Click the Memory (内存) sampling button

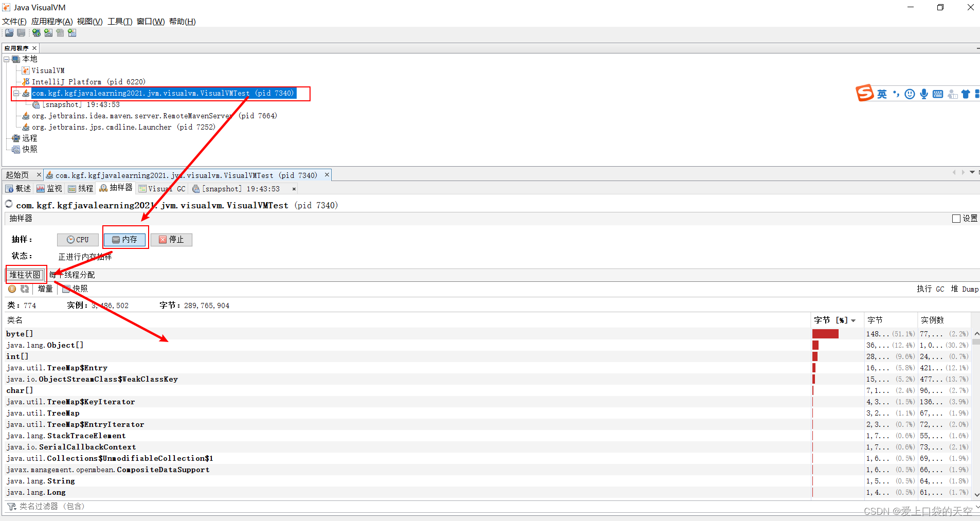124,240
